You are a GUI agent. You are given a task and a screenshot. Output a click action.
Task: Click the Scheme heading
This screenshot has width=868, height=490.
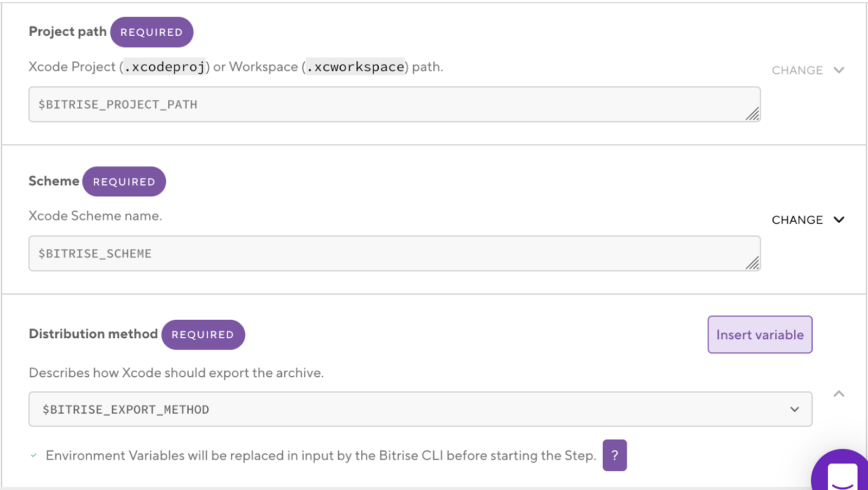pyautogui.click(x=54, y=181)
